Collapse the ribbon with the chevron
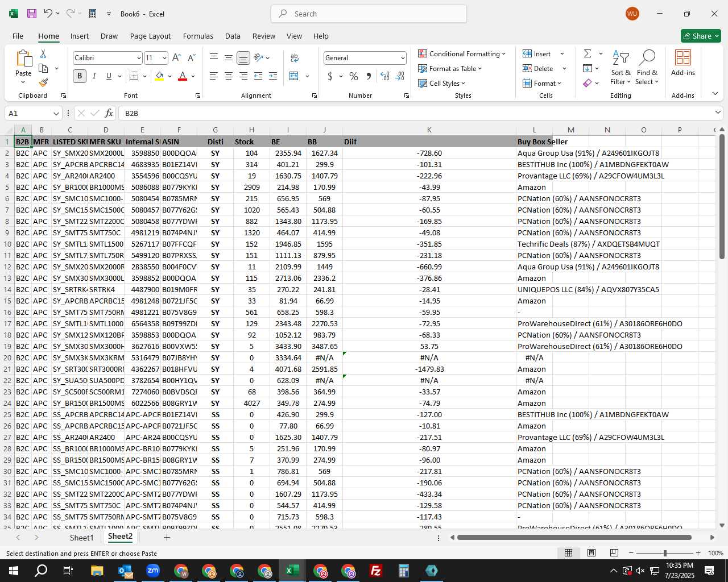 click(x=715, y=93)
